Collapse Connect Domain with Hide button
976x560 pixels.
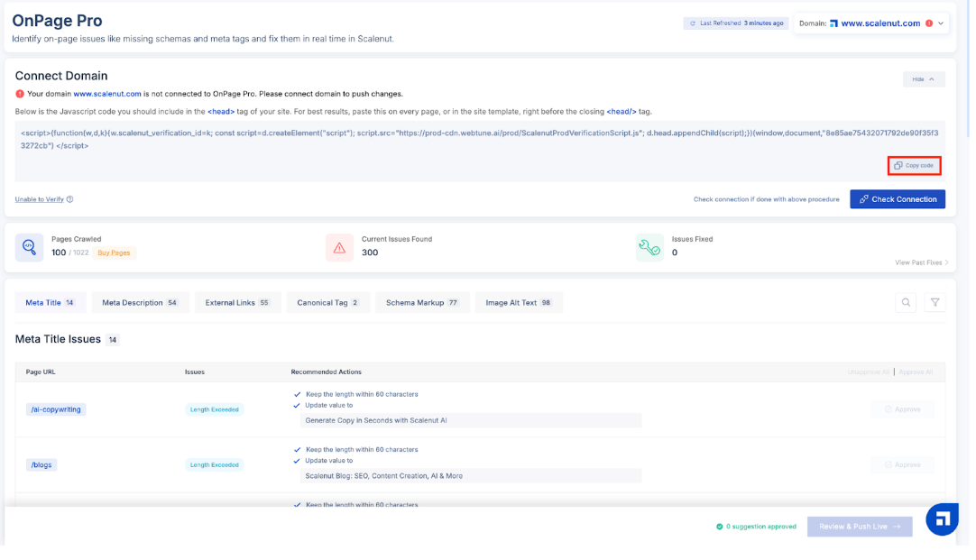923,79
